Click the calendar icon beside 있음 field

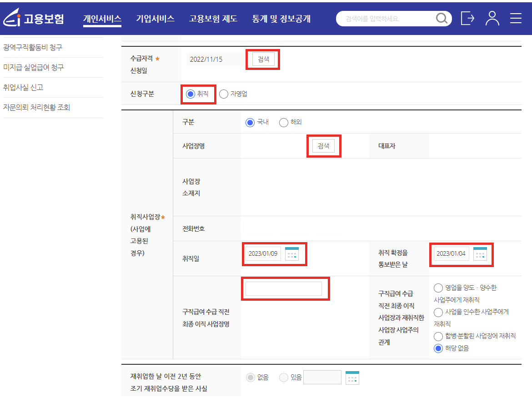tap(352, 377)
